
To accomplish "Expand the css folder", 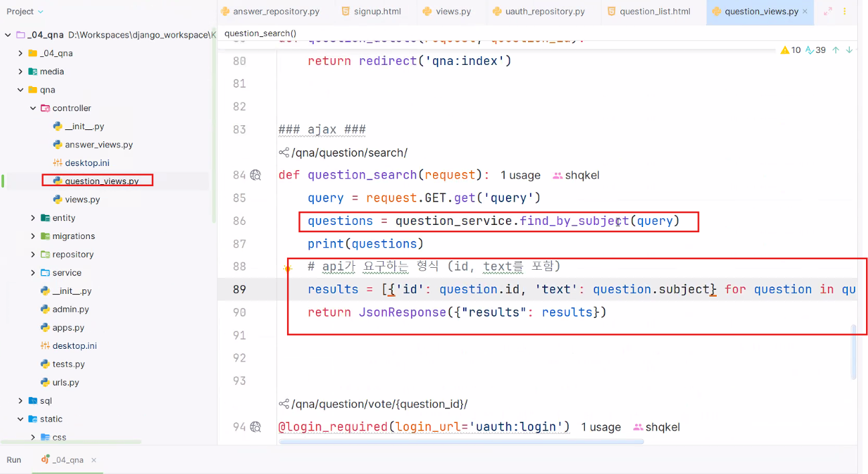I will point(33,437).
